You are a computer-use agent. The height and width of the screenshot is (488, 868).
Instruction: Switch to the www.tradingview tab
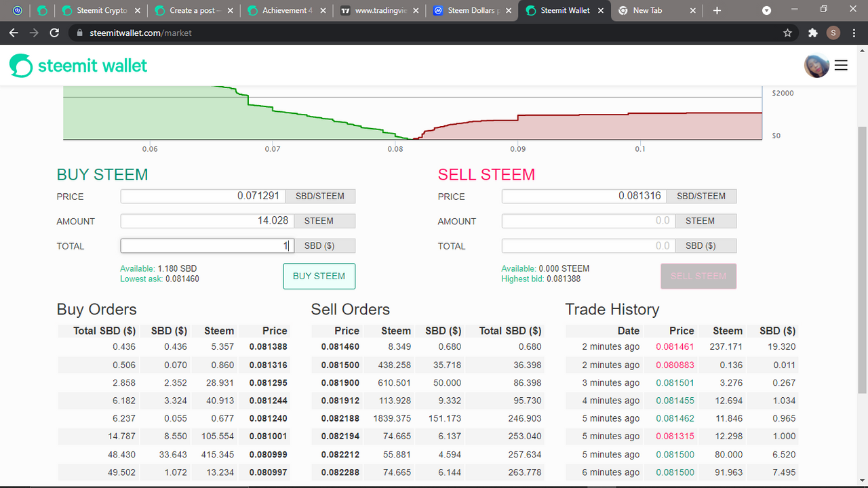point(380,11)
